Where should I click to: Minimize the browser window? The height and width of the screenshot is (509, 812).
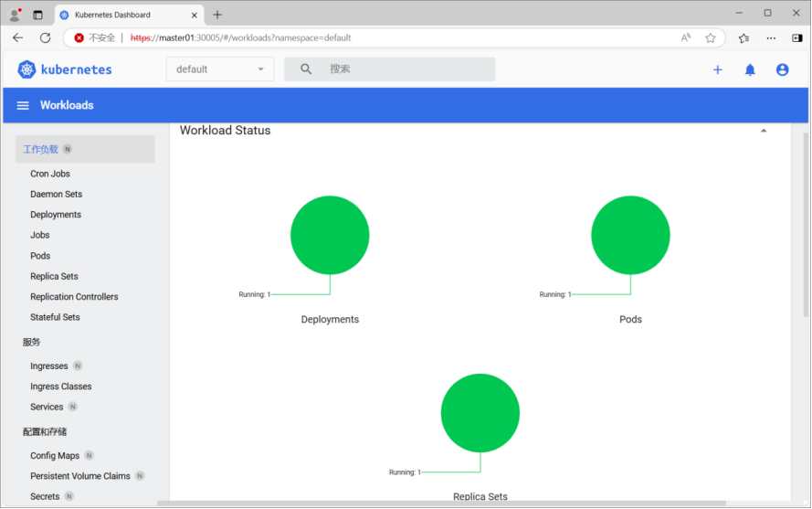[739, 13]
